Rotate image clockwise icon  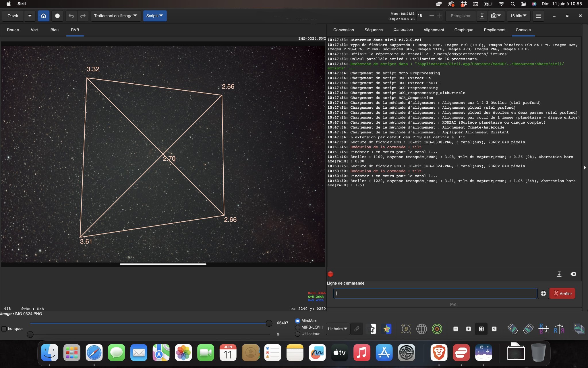coord(528,329)
